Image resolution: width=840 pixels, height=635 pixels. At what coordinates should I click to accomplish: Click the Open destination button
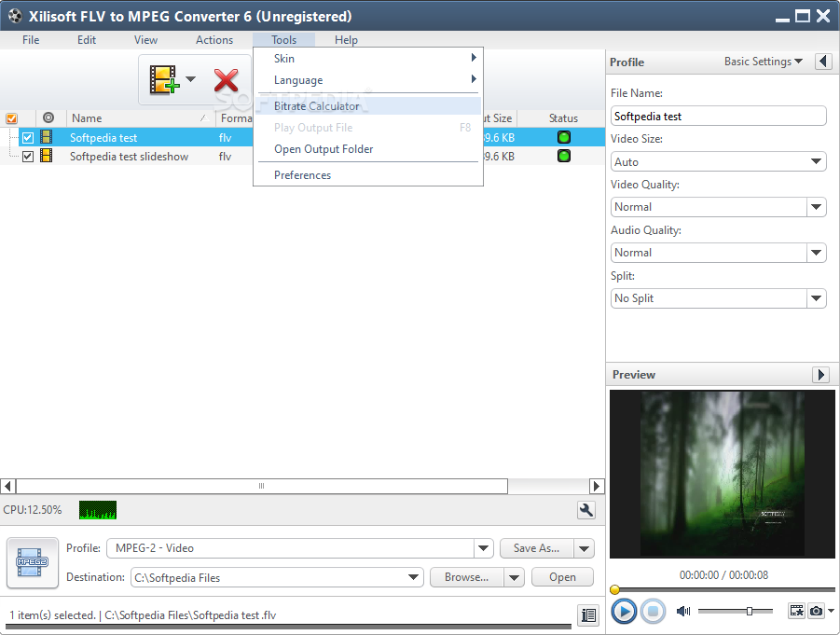pyautogui.click(x=562, y=577)
